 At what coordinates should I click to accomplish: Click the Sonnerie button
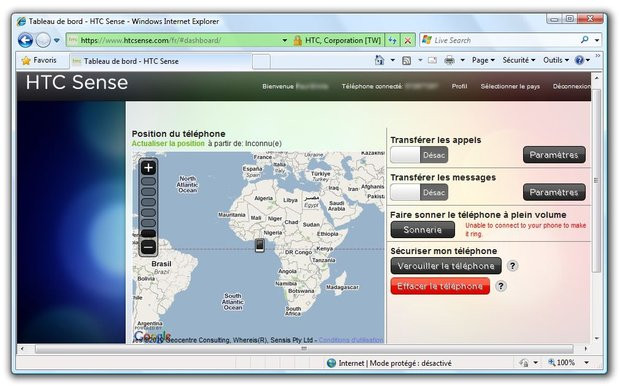422,230
